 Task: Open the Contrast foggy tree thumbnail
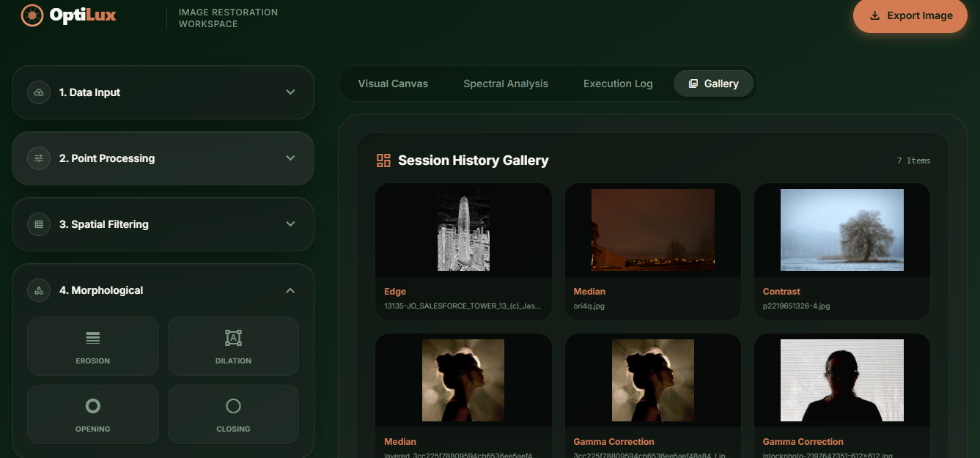[842, 230]
